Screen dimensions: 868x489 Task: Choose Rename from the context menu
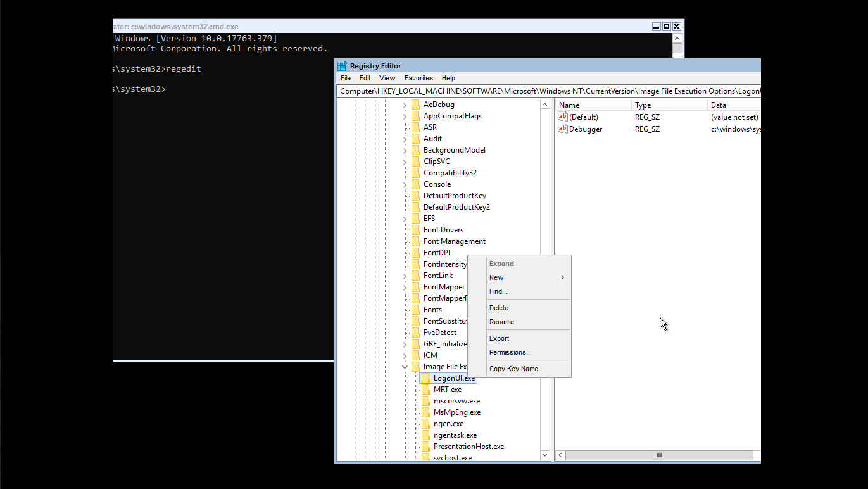coord(519,322)
